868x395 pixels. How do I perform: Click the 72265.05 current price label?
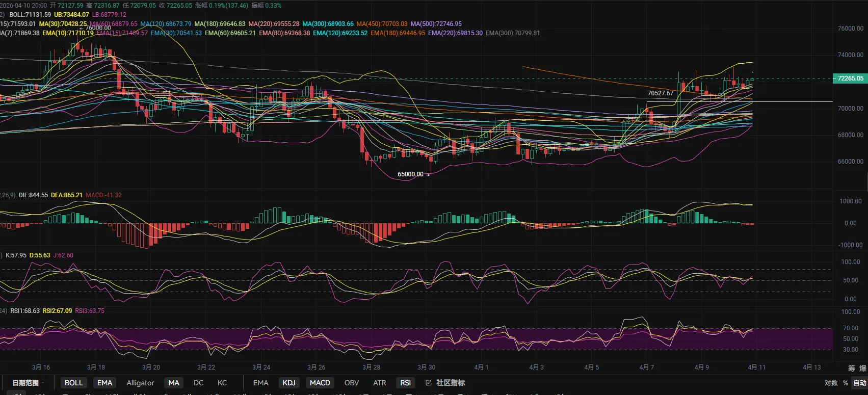point(850,78)
